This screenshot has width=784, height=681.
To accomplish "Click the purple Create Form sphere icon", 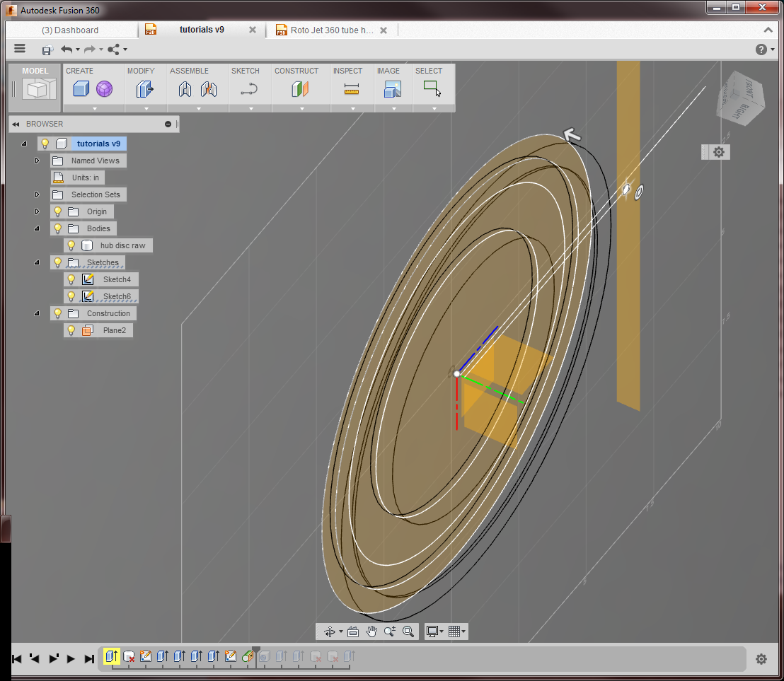I will [104, 89].
